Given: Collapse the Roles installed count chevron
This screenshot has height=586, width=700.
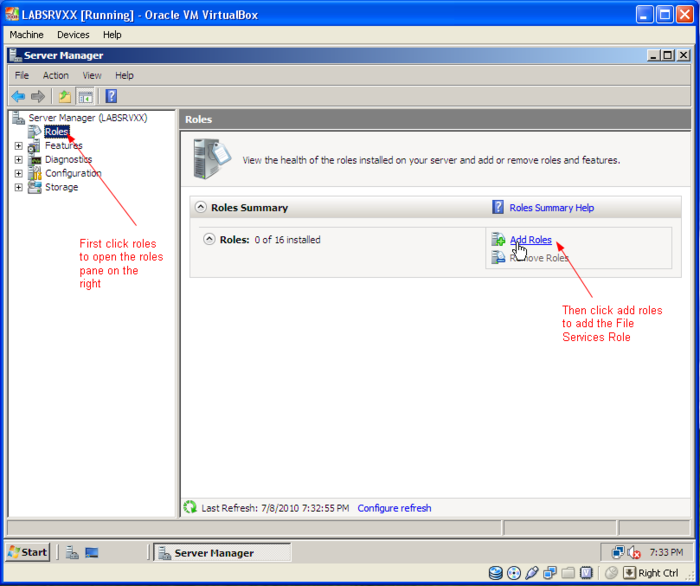Looking at the screenshot, I should point(209,239).
